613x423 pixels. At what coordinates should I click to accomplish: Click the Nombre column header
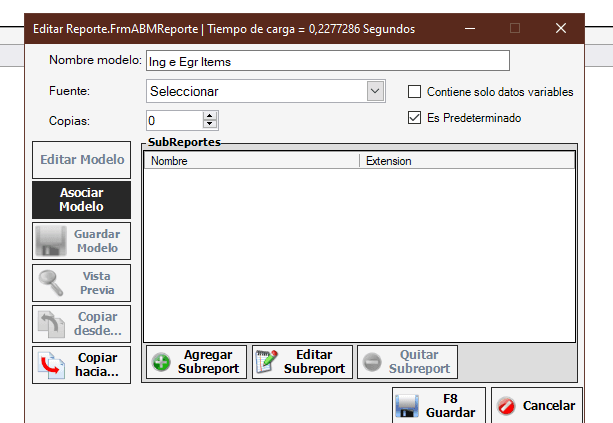[250, 160]
